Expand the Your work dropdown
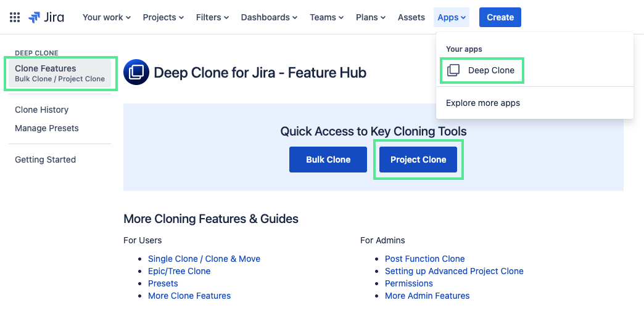 (x=106, y=17)
